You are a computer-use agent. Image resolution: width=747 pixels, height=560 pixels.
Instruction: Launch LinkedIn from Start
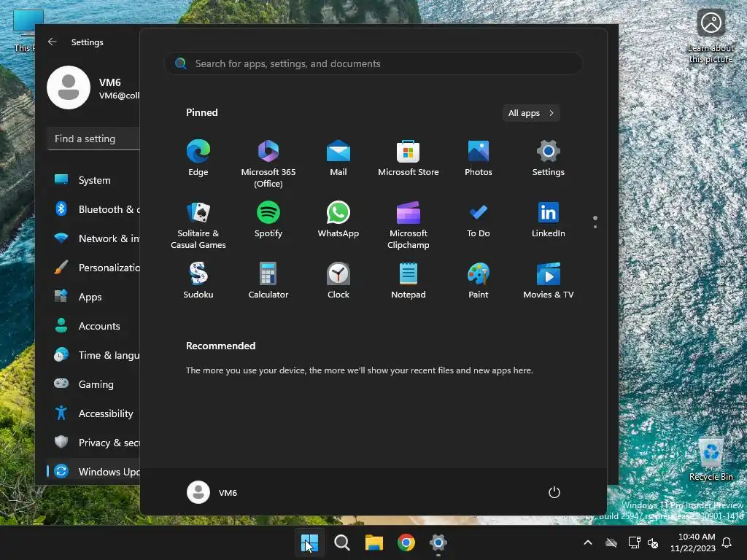coord(549,219)
